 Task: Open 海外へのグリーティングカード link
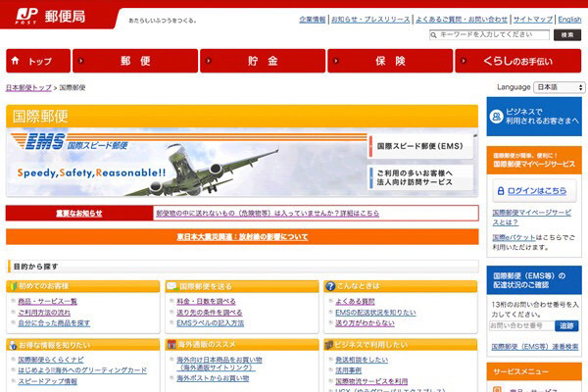82,370
